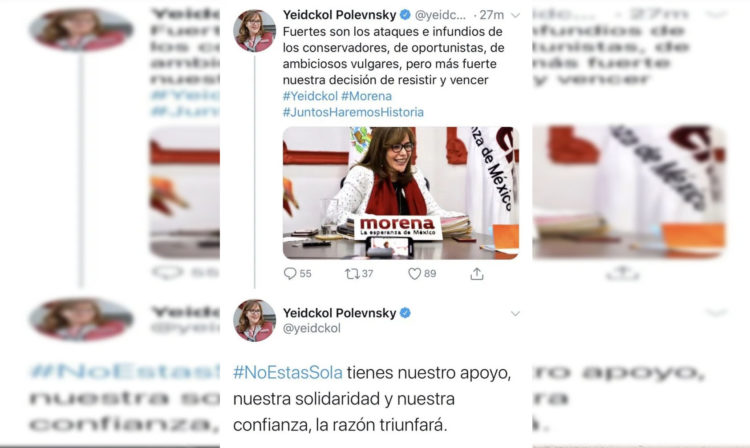Open the #NoEstasSola hashtag
The height and width of the screenshot is (448, 750).
tap(288, 372)
